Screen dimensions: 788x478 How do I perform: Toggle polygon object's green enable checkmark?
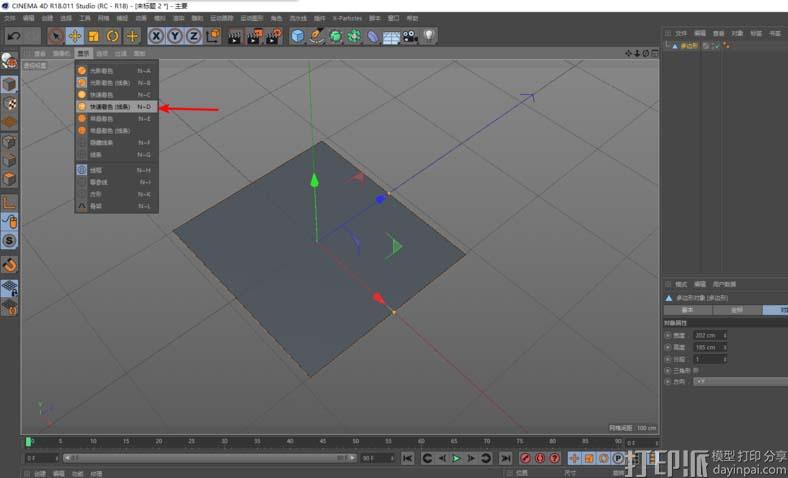(716, 46)
